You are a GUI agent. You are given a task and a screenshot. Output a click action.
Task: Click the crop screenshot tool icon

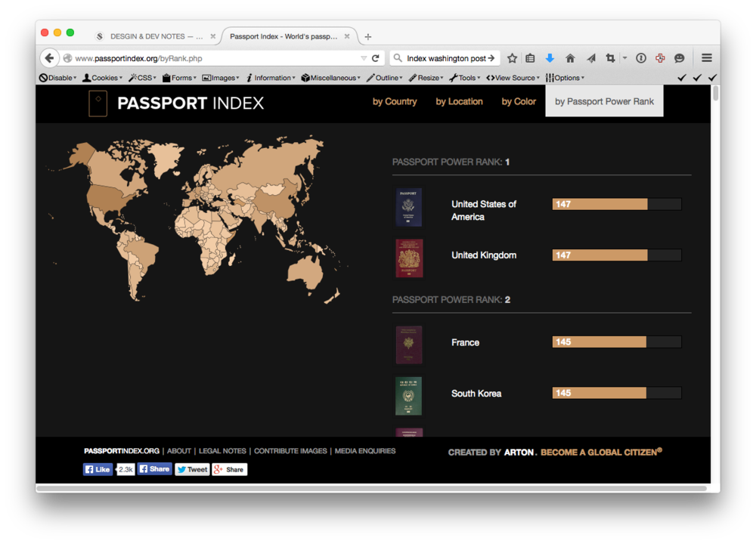tap(610, 58)
